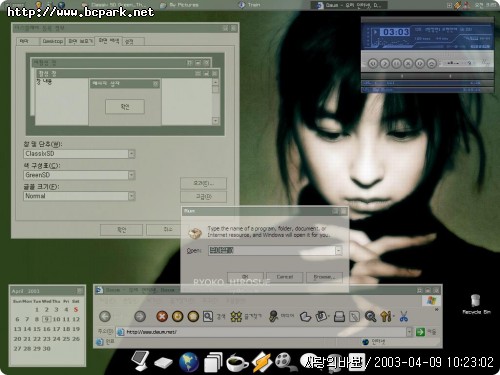500x375 pixels.
Task: Launch the lightning bolt Winamp dock icon
Action: click(261, 362)
